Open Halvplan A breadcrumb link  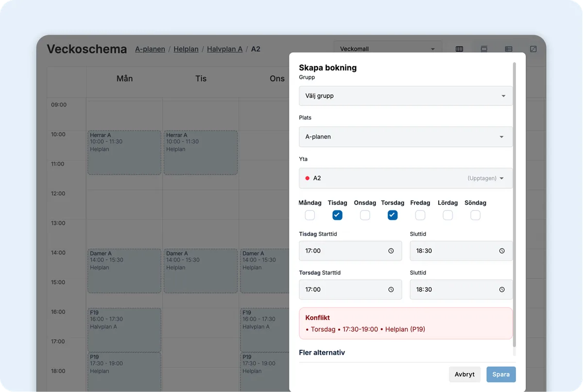pos(224,49)
